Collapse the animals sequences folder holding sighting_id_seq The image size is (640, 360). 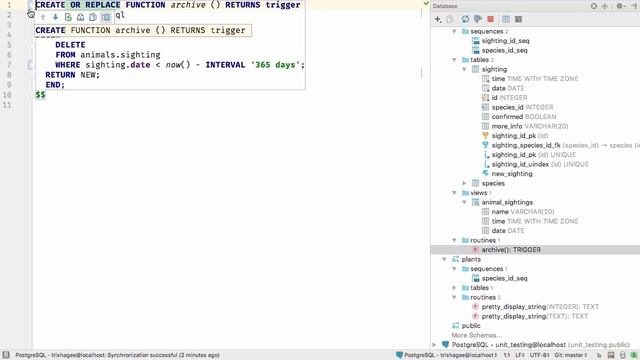[x=454, y=31]
